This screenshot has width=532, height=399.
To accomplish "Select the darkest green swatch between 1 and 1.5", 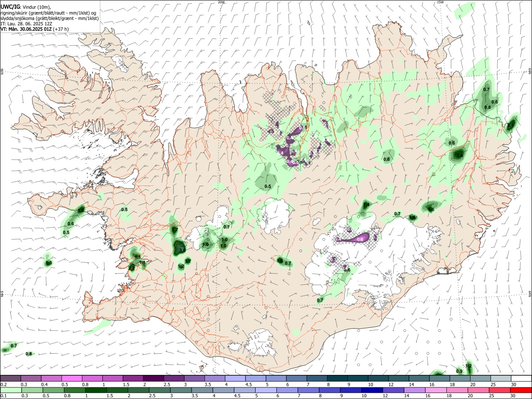I will coord(96,390).
